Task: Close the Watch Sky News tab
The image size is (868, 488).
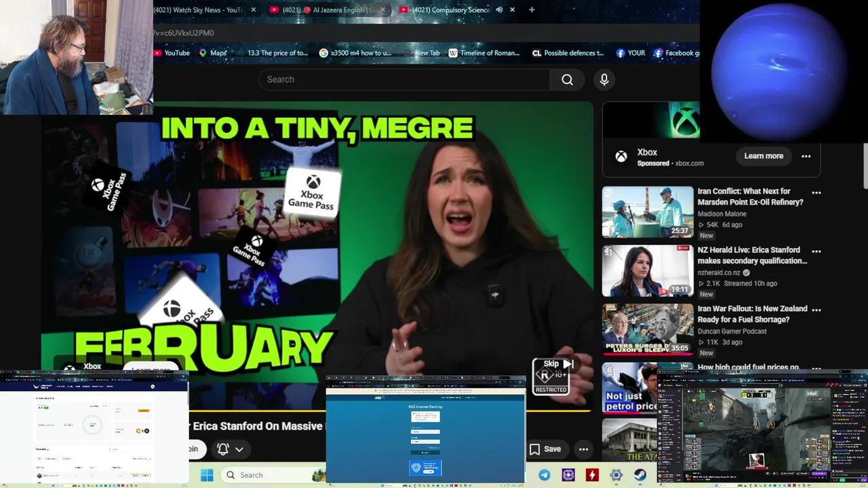Action: tap(254, 9)
